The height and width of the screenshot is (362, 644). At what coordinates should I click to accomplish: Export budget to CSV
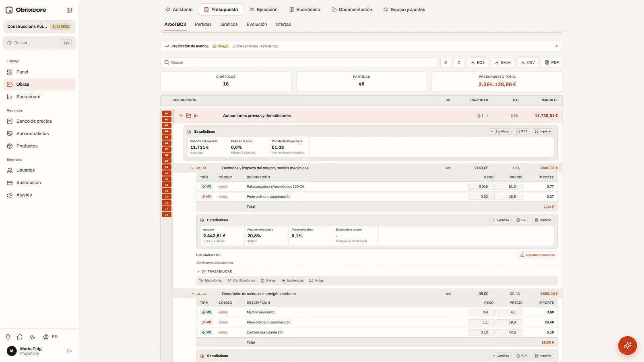(528, 62)
